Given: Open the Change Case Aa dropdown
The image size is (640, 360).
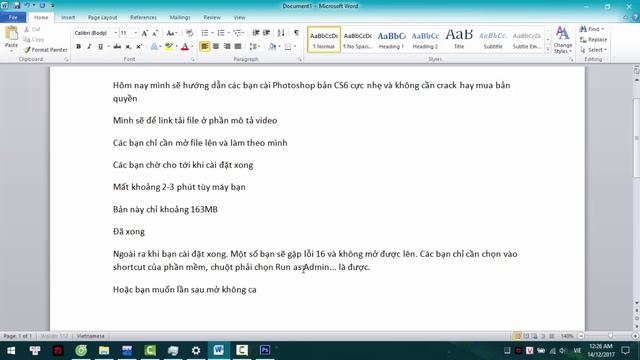Looking at the screenshot, I should pyautogui.click(x=171, y=33).
